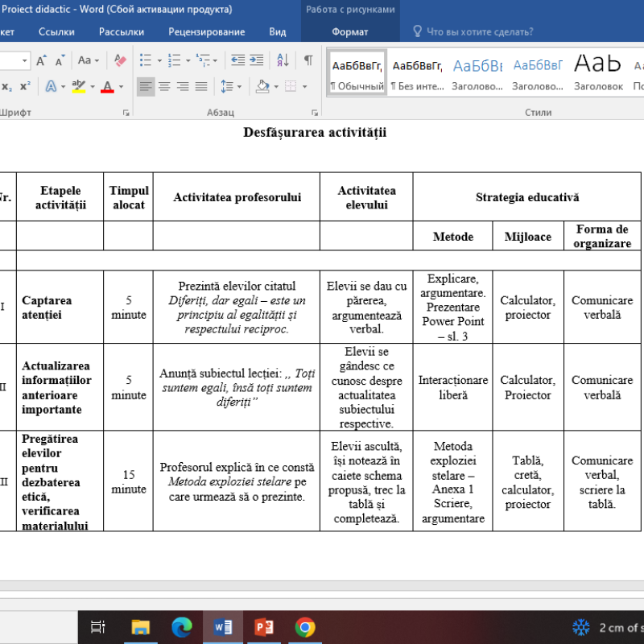Increase indent of the paragraph
The width and height of the screenshot is (644, 644).
[x=255, y=60]
